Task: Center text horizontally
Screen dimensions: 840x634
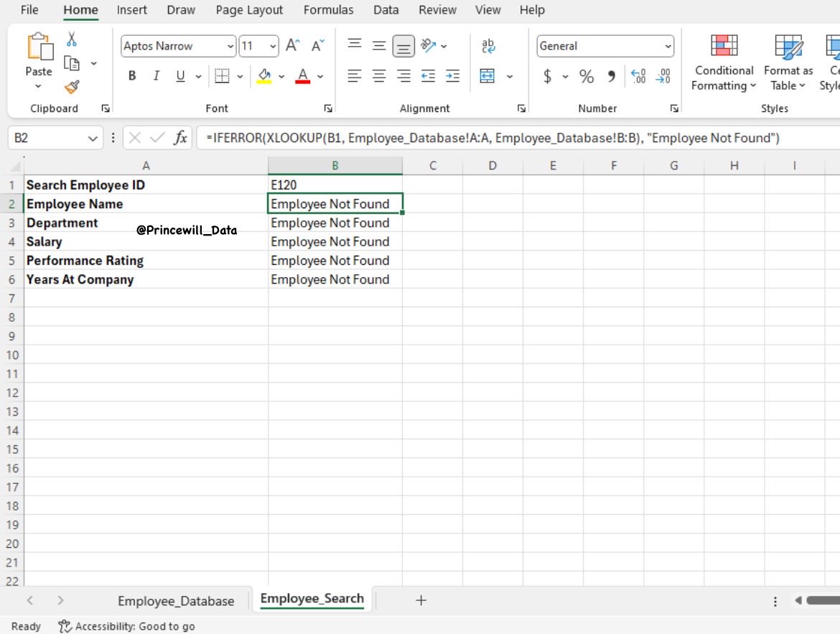Action: [x=379, y=76]
